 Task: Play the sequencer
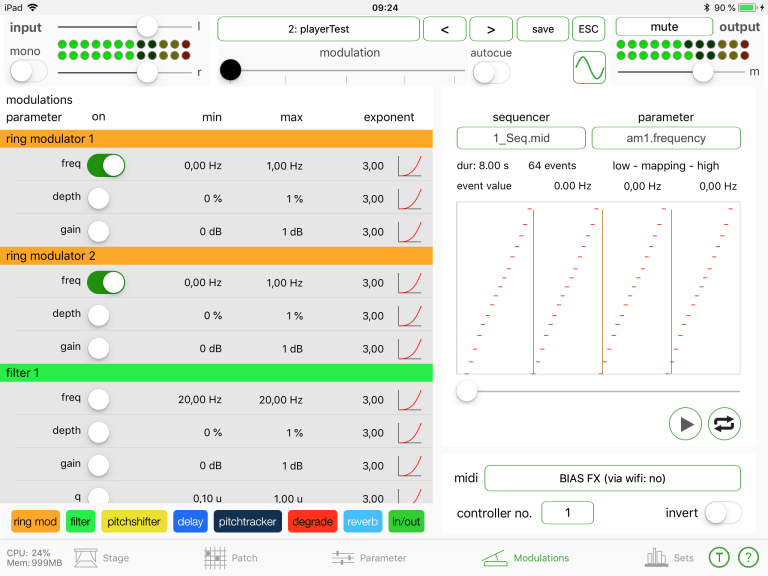pos(685,424)
